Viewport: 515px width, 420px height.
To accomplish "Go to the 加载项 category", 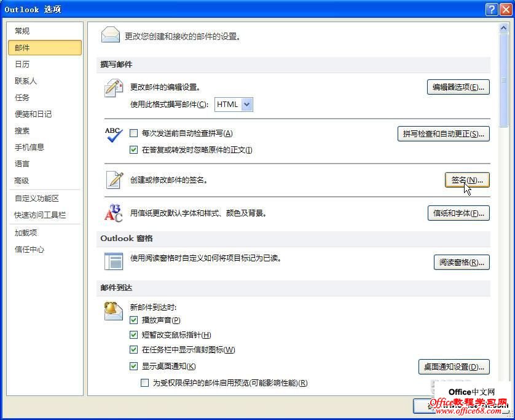I will pos(45,232).
